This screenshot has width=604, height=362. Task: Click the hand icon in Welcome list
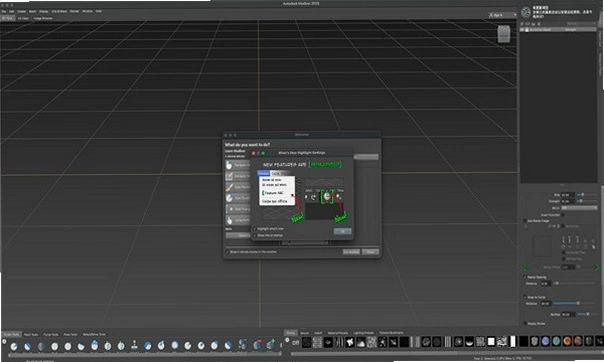pyautogui.click(x=229, y=220)
